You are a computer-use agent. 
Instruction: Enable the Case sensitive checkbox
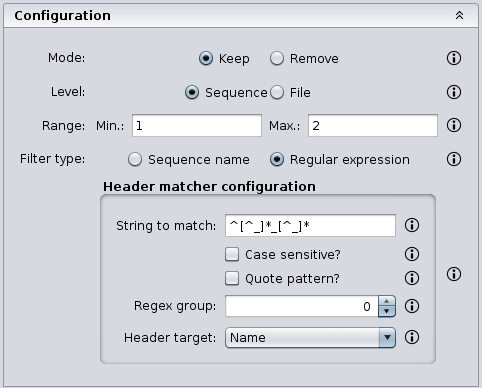click(232, 254)
